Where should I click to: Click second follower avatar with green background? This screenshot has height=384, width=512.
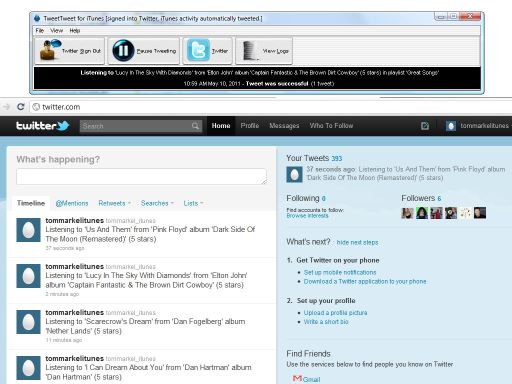point(422,213)
